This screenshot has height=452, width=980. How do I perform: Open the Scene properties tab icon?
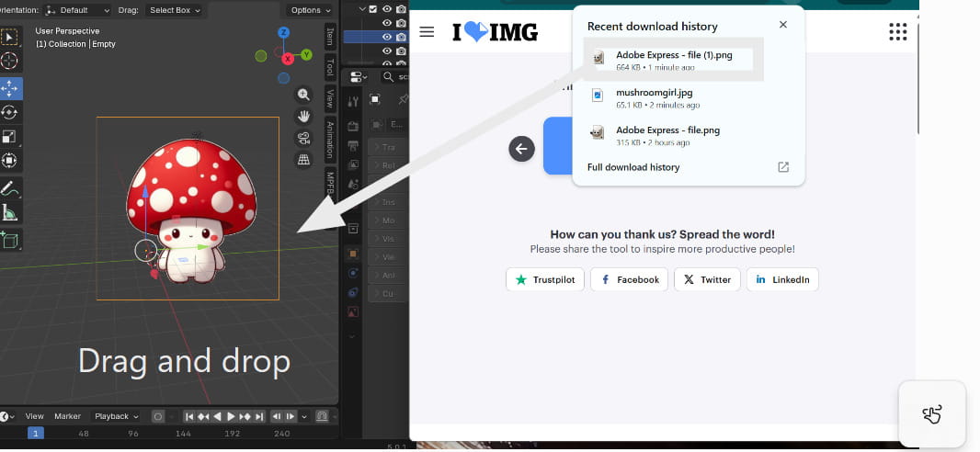(x=353, y=184)
